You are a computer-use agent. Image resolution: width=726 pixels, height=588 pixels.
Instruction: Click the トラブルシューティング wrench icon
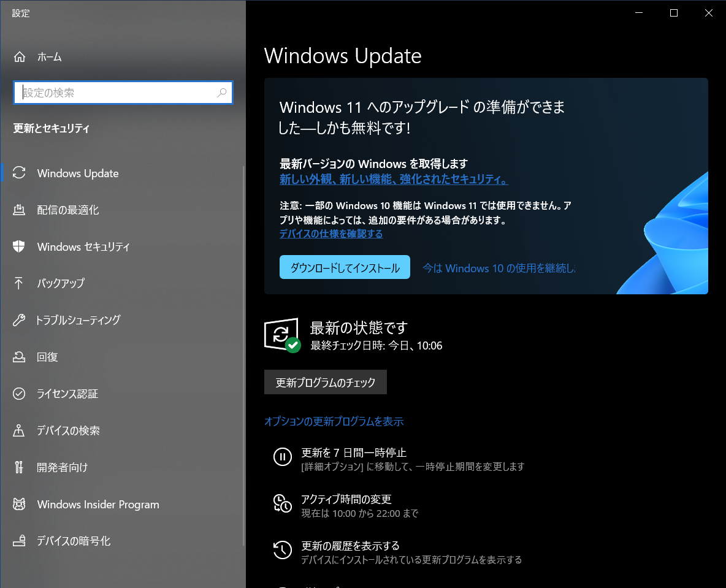[19, 320]
